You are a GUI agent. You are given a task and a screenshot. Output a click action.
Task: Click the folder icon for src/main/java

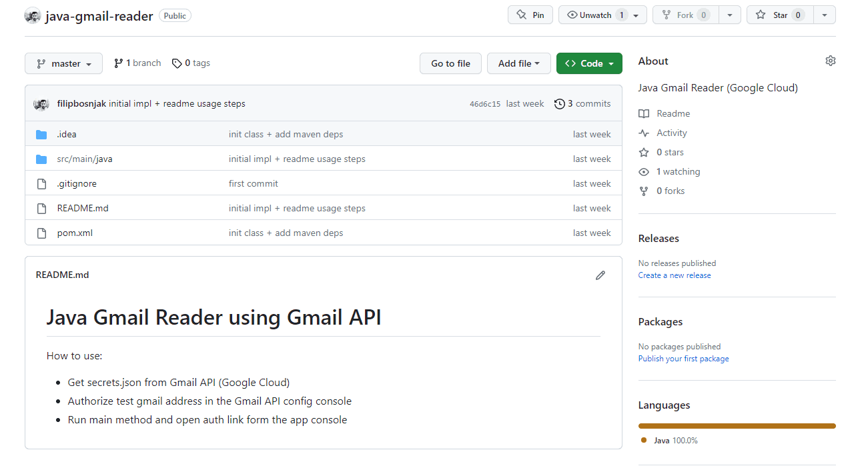pos(41,159)
